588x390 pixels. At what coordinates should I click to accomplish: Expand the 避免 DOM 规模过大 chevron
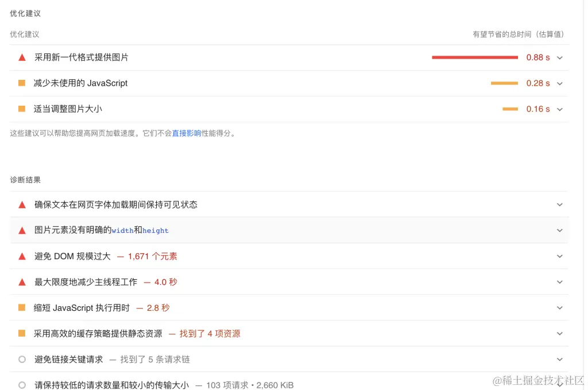point(560,257)
